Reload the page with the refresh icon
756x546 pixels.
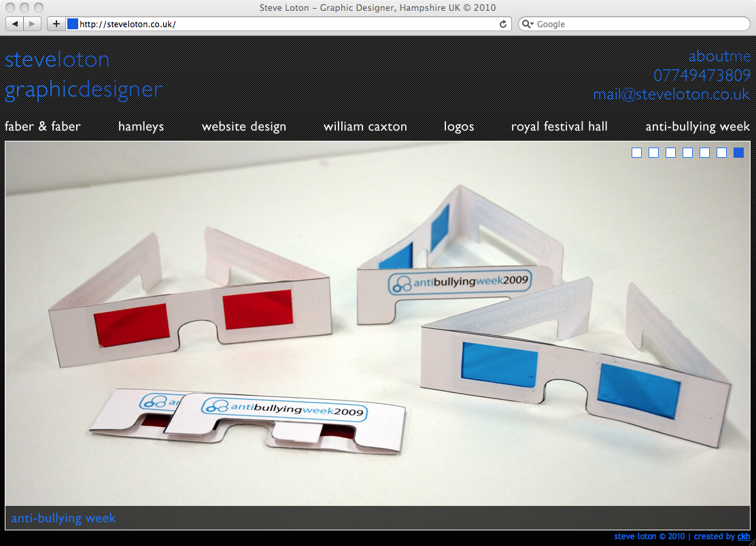pyautogui.click(x=503, y=24)
